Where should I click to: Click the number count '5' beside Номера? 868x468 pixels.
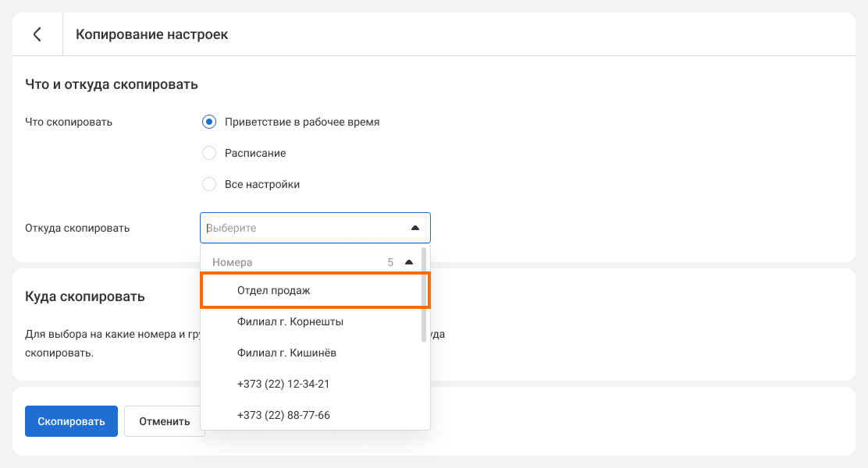tap(390, 263)
